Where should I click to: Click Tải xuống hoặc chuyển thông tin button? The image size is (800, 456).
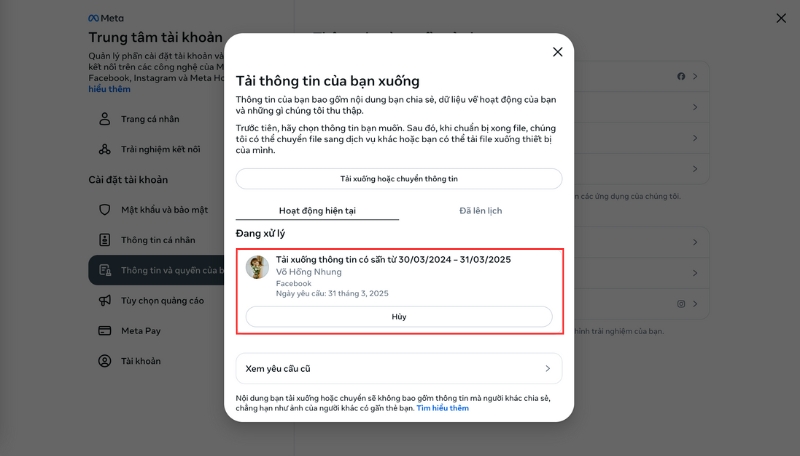[x=399, y=179]
